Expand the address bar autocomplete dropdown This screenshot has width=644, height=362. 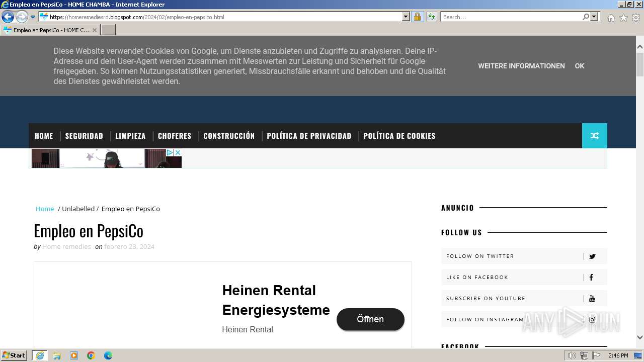coord(406,17)
